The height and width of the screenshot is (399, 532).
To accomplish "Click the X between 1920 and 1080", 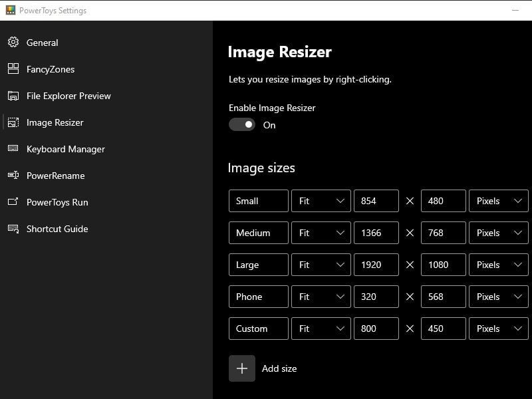I will (410, 265).
